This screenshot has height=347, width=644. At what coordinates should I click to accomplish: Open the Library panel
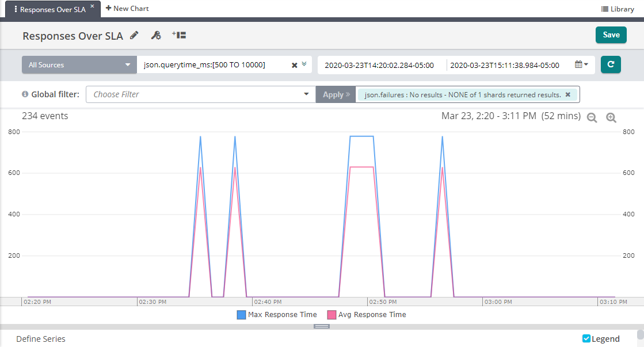pos(618,9)
